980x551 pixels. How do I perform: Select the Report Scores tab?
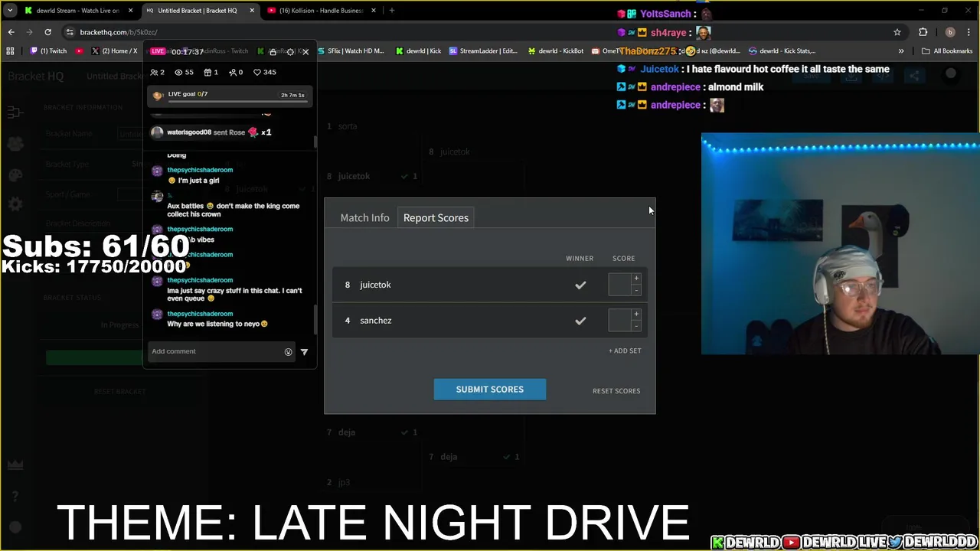pos(436,217)
